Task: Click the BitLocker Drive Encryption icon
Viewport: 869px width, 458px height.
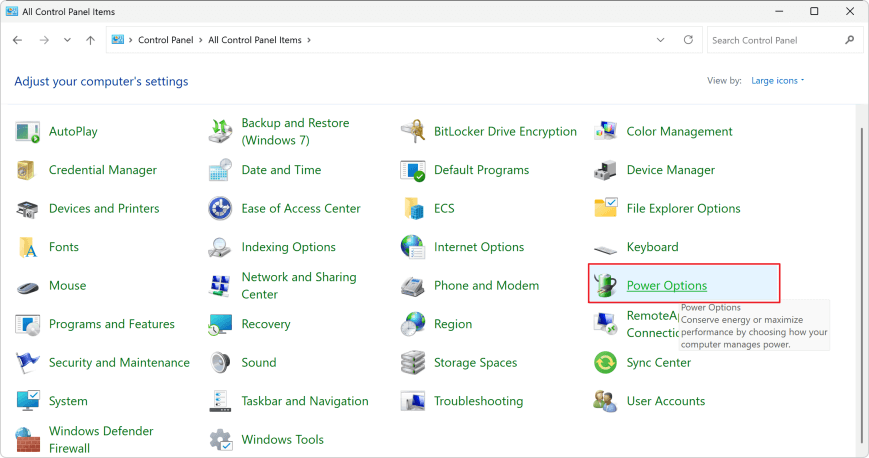Action: (x=413, y=132)
